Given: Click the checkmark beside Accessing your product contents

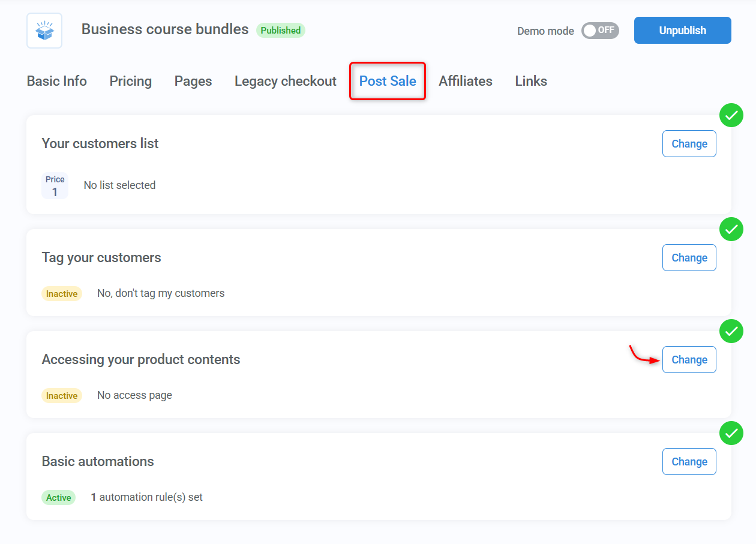Looking at the screenshot, I should [731, 331].
